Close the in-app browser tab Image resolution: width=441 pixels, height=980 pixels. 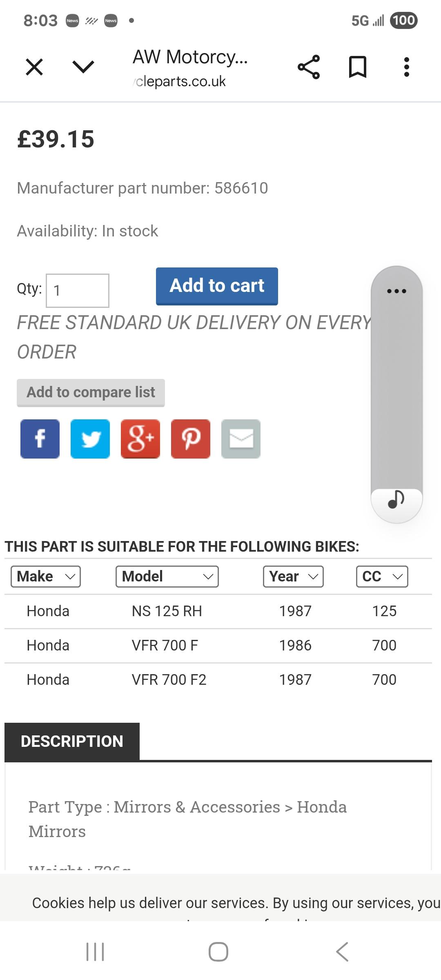(34, 67)
